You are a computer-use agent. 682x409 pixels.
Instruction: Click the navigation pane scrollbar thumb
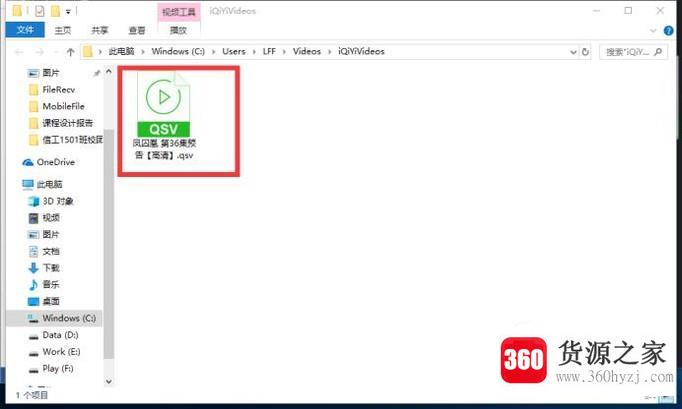pyautogui.click(x=109, y=244)
